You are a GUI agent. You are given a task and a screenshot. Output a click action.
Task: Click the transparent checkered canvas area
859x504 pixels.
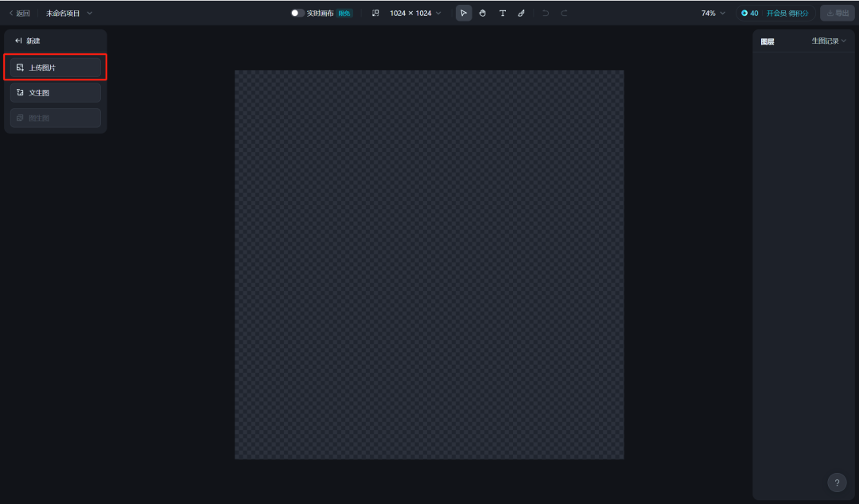429,264
